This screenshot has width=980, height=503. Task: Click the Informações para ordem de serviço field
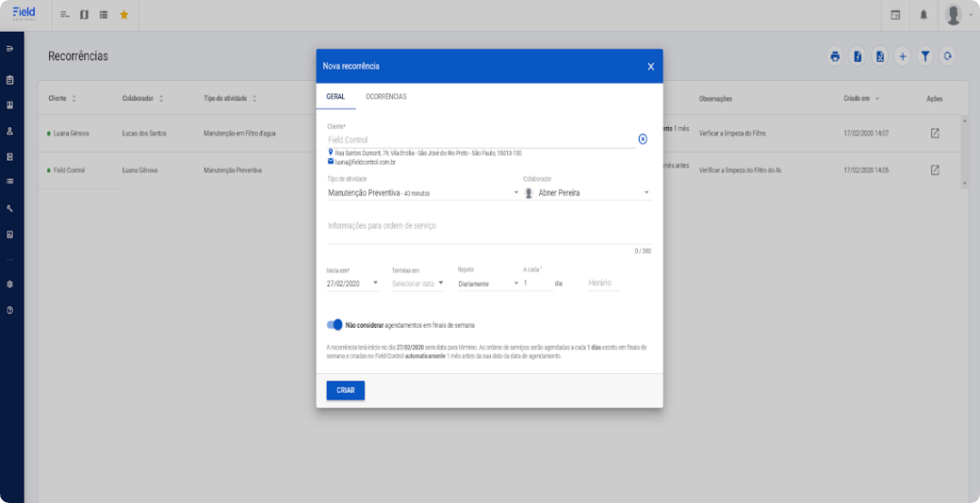click(x=488, y=227)
